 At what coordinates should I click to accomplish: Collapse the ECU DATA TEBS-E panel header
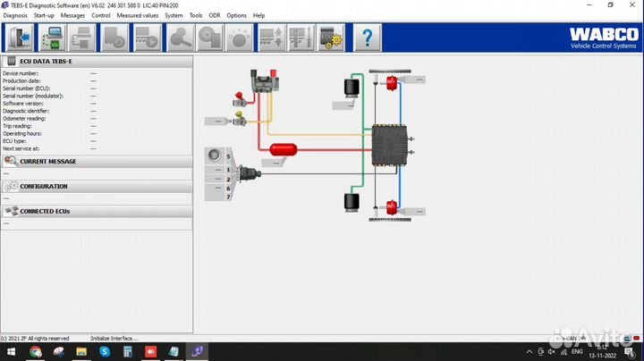[x=97, y=62]
